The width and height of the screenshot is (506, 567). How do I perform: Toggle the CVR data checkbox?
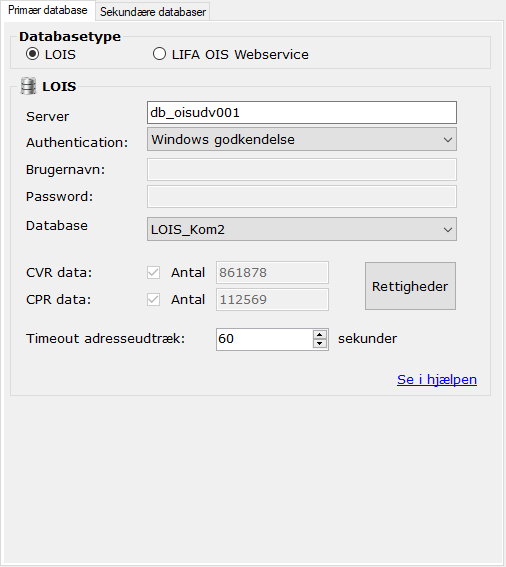pos(153,272)
